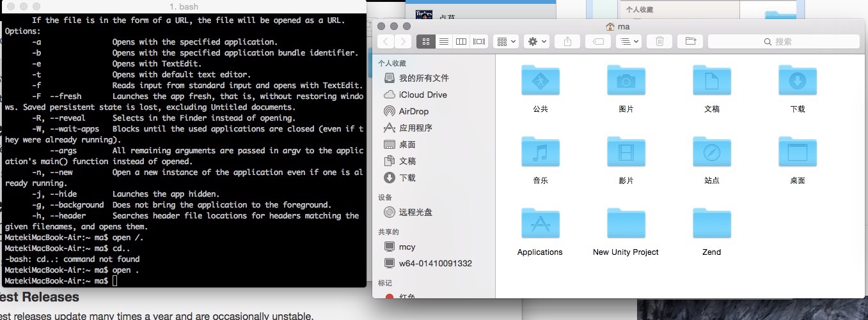Switch Finder to icon view
868x320 pixels.
tap(426, 42)
